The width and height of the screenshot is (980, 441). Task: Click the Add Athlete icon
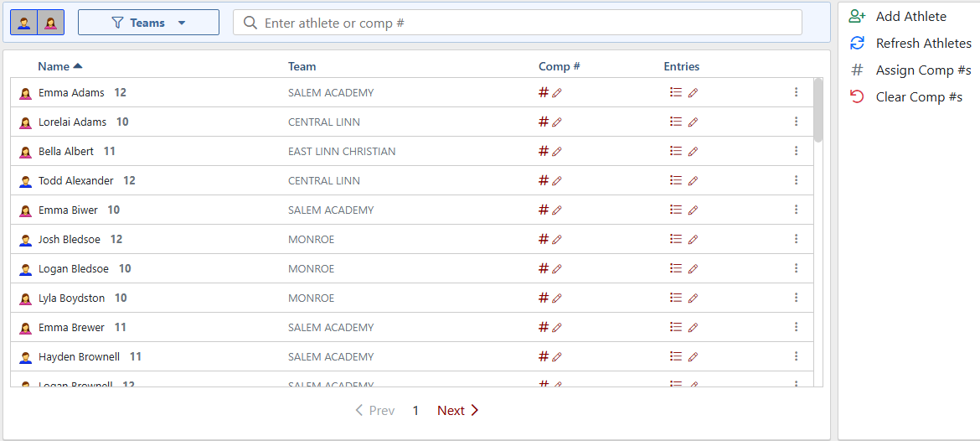[857, 16]
